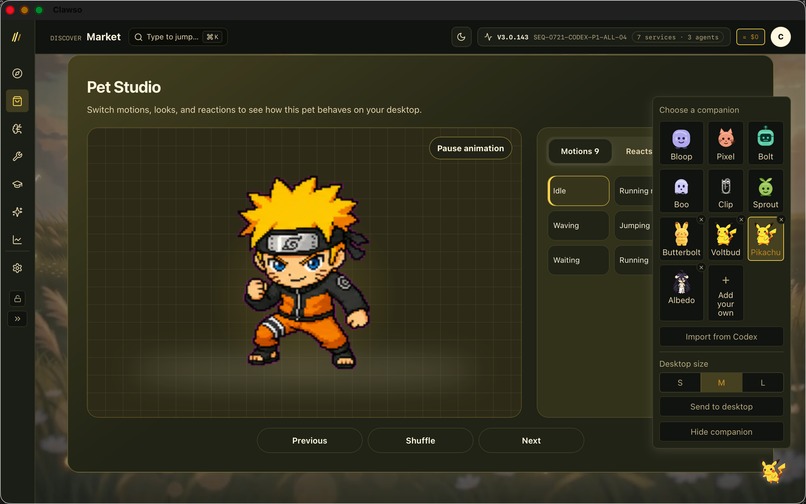Open the graduation cap sidebar icon
The height and width of the screenshot is (504, 806).
[x=17, y=184]
